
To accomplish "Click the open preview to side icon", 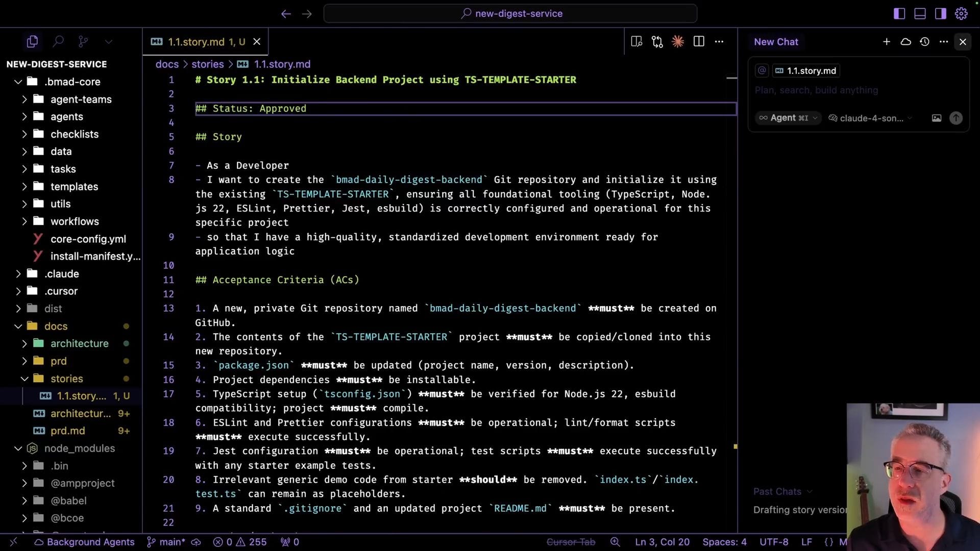I will coord(636,42).
